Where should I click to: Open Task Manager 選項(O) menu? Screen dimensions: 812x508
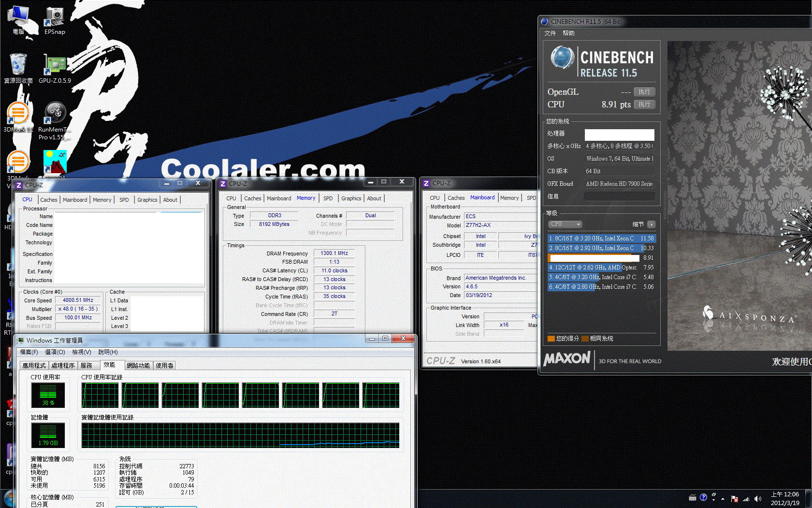pyautogui.click(x=55, y=352)
